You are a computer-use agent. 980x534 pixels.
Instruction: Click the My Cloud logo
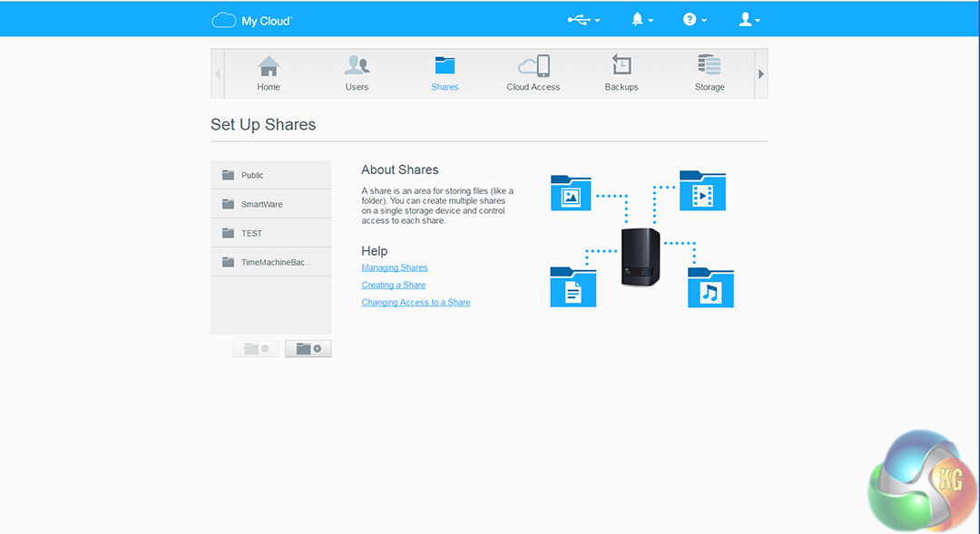click(251, 20)
